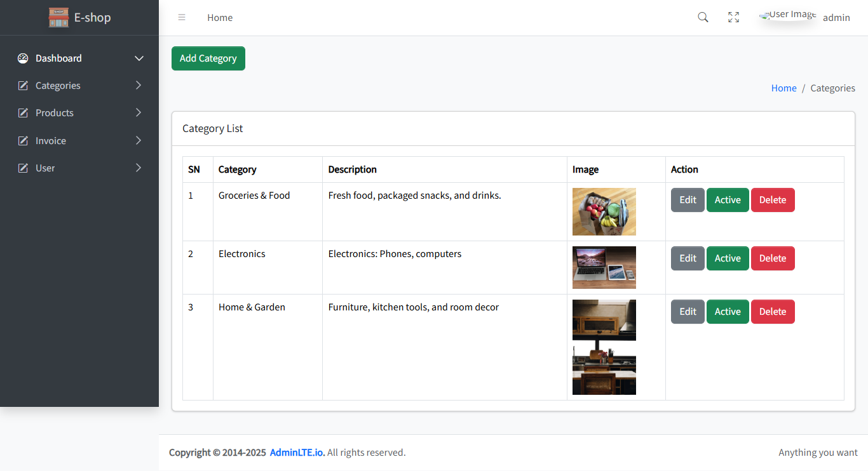This screenshot has height=471, width=868.
Task: Click the Add Category button
Action: (208, 58)
